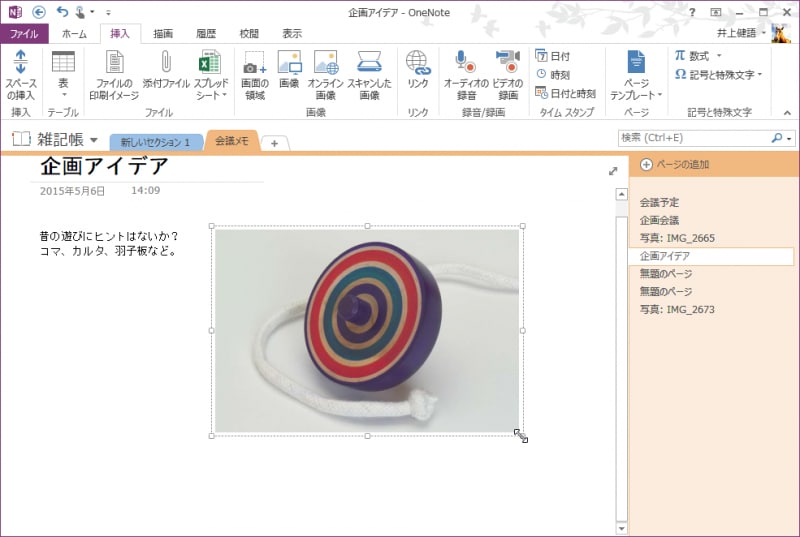This screenshot has width=800, height=537.
Task: Click the Back arrow in quick access toolbar
Action: (x=39, y=12)
